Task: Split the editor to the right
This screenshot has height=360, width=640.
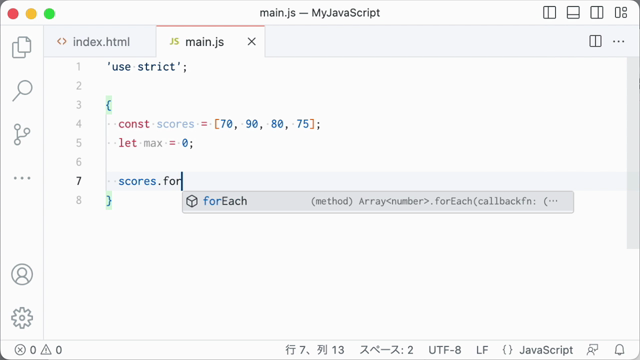Action: [596, 41]
